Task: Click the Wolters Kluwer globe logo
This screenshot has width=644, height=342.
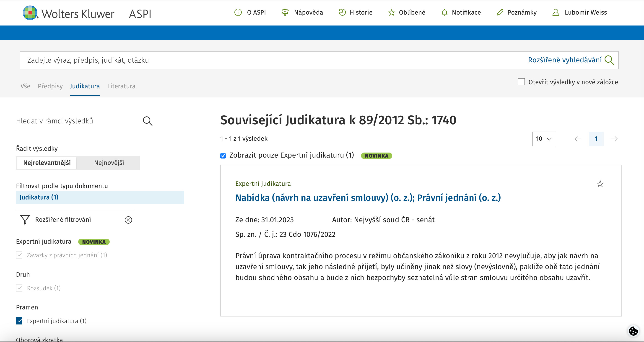Action: [x=30, y=13]
